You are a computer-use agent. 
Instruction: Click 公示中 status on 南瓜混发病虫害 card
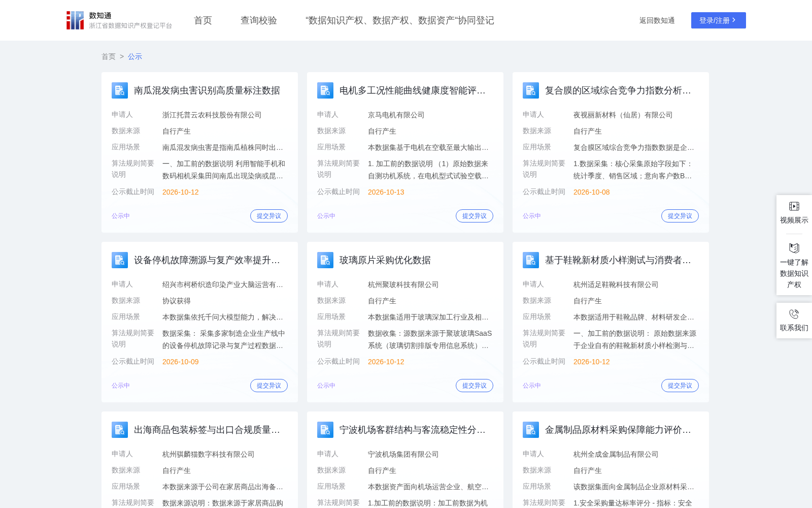(x=121, y=216)
